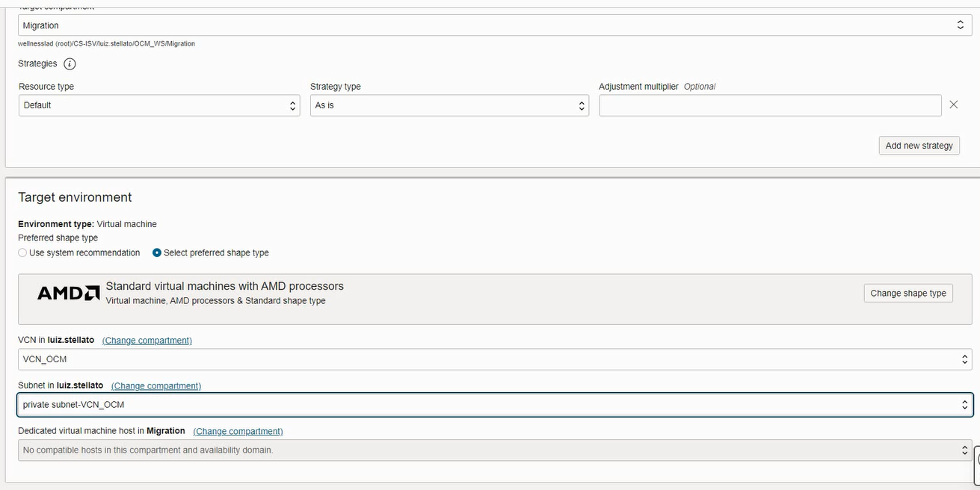Click Change compartment link for VCN
Screen dimensions: 980x490
pyautogui.click(x=147, y=341)
